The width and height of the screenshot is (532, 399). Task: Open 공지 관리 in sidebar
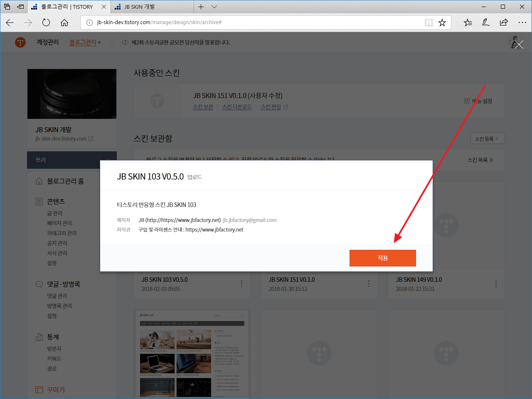pos(57,243)
